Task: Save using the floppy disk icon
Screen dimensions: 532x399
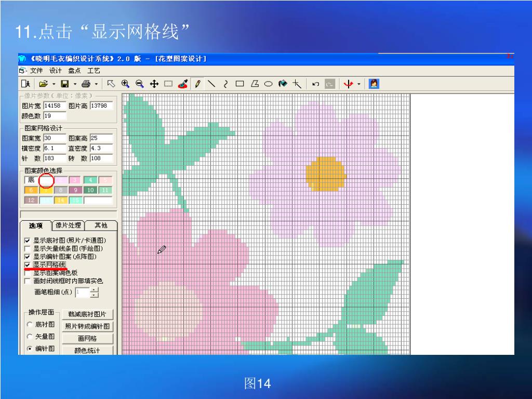Action: click(x=65, y=84)
